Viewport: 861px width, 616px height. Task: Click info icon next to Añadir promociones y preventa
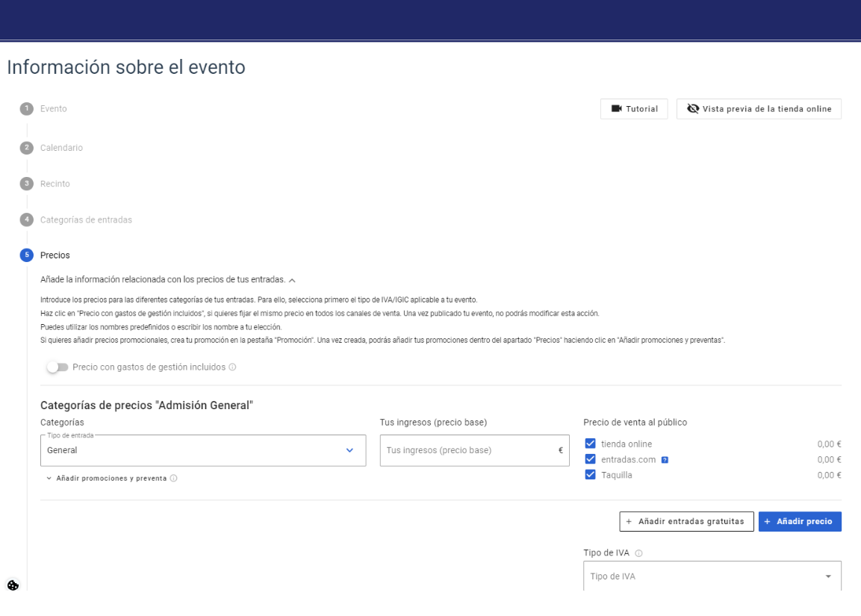[x=174, y=479]
